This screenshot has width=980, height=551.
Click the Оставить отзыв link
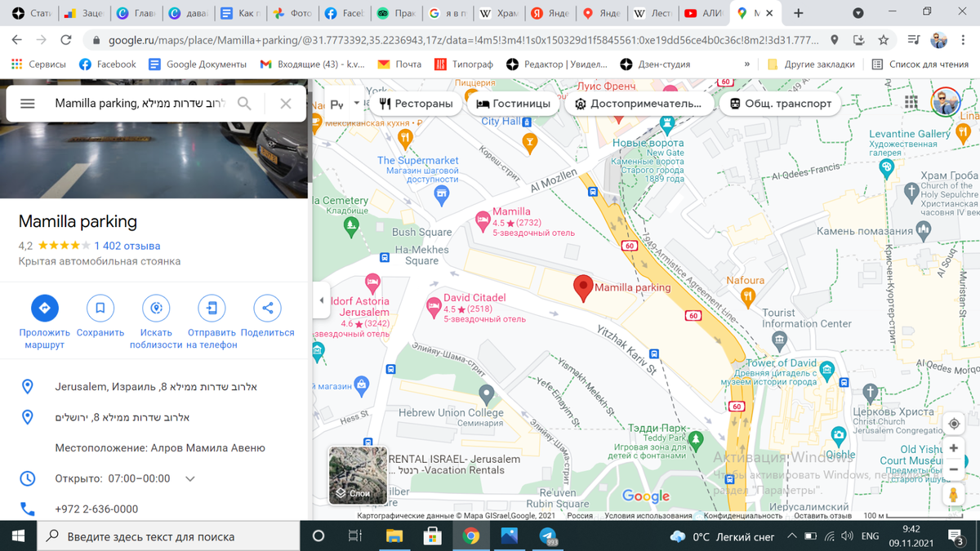click(822, 516)
